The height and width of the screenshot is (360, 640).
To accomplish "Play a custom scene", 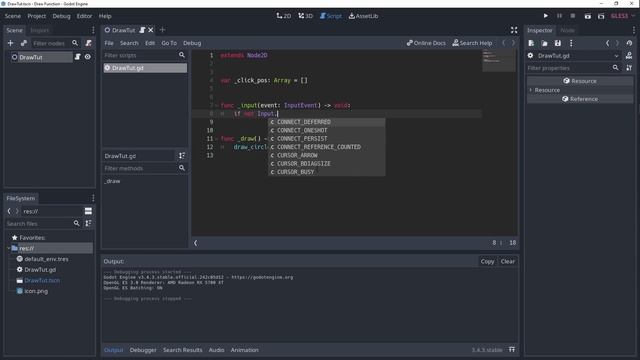I will 601,16.
